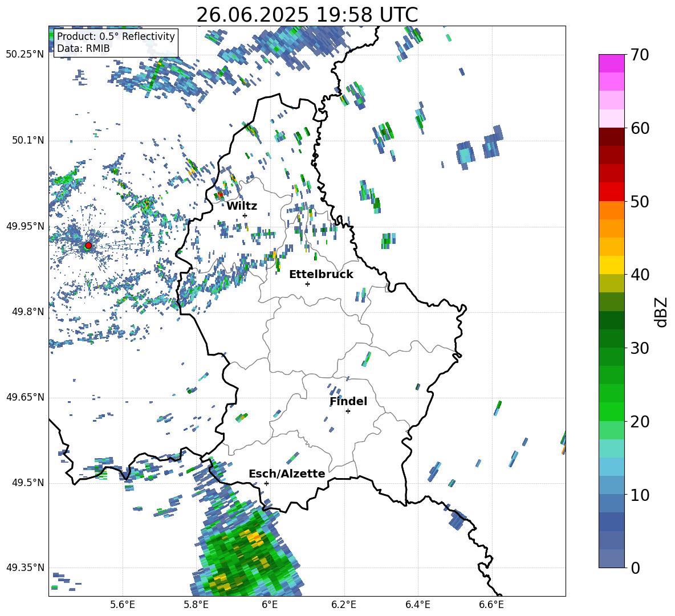675x616 pixels.
Task: Pick the bright green colorbar segment above 20
Action: tap(611, 411)
